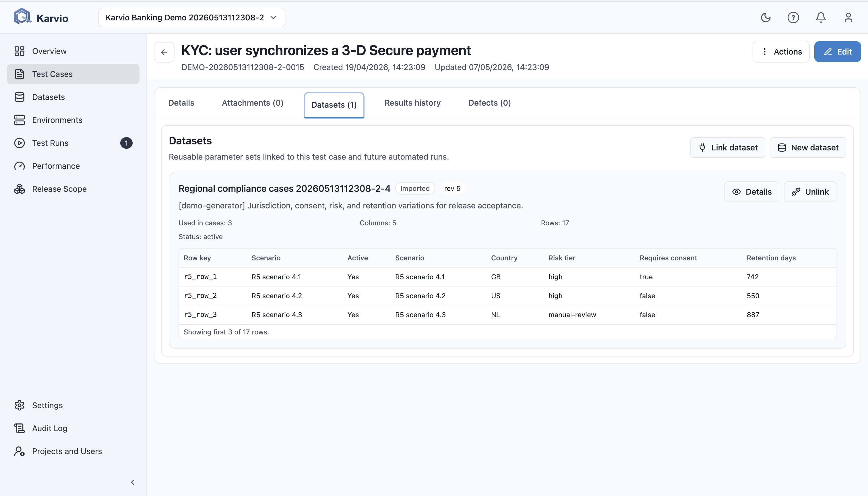Open Release Scope in the sidebar
868x496 pixels.
click(73, 189)
